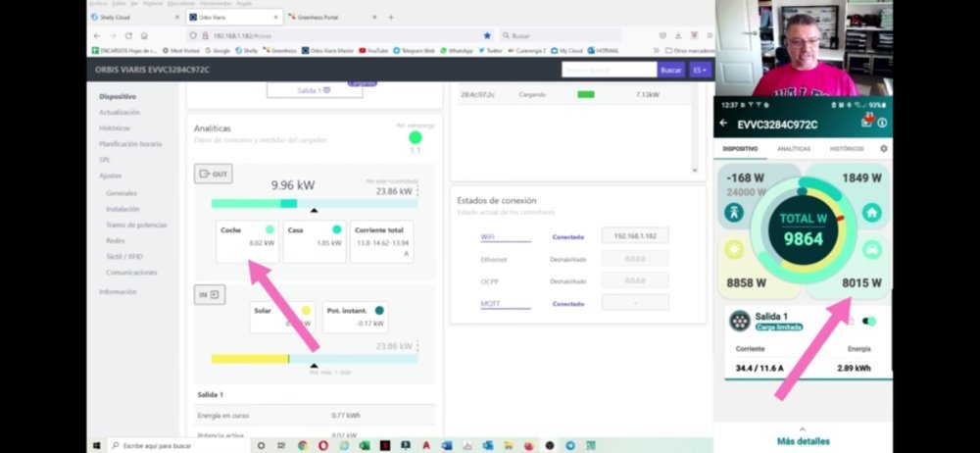The width and height of the screenshot is (980, 453).
Task: Open Actualización in the sidebar
Action: (120, 112)
